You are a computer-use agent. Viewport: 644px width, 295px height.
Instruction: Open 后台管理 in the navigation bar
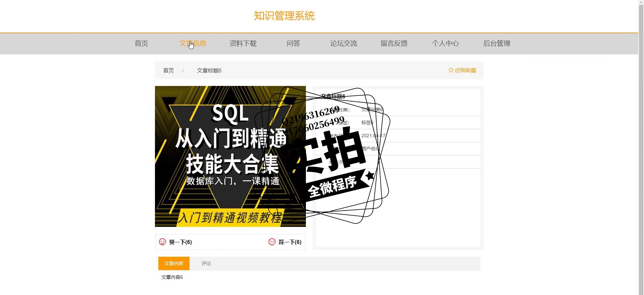[x=497, y=43]
